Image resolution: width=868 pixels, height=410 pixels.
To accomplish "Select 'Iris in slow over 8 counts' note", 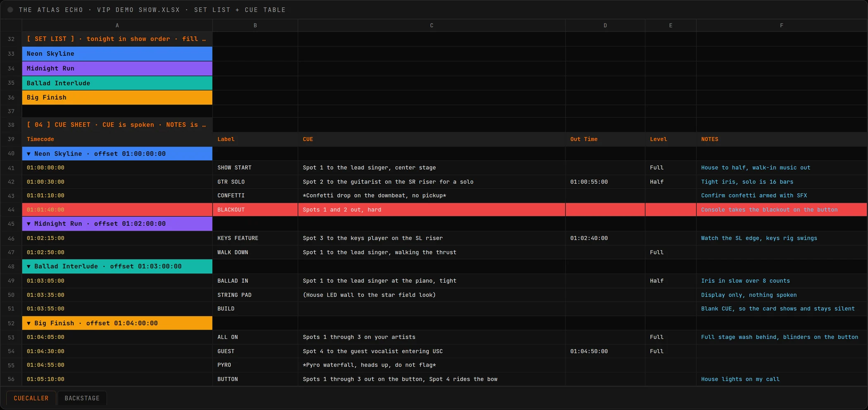I will [782, 281].
